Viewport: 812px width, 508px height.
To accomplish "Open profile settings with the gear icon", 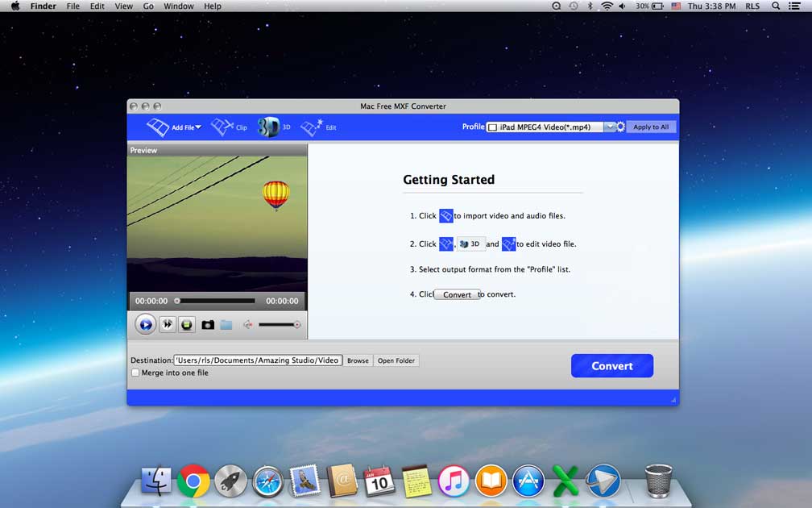I will [x=620, y=127].
